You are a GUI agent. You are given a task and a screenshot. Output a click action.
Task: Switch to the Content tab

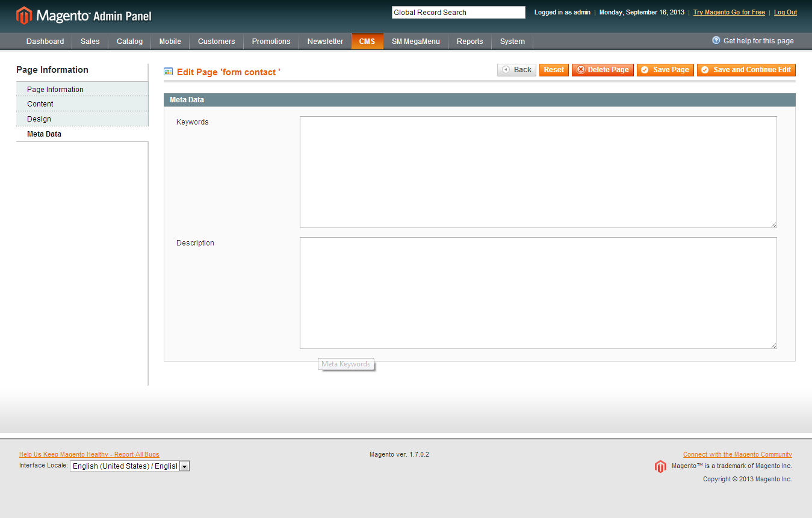click(82, 103)
